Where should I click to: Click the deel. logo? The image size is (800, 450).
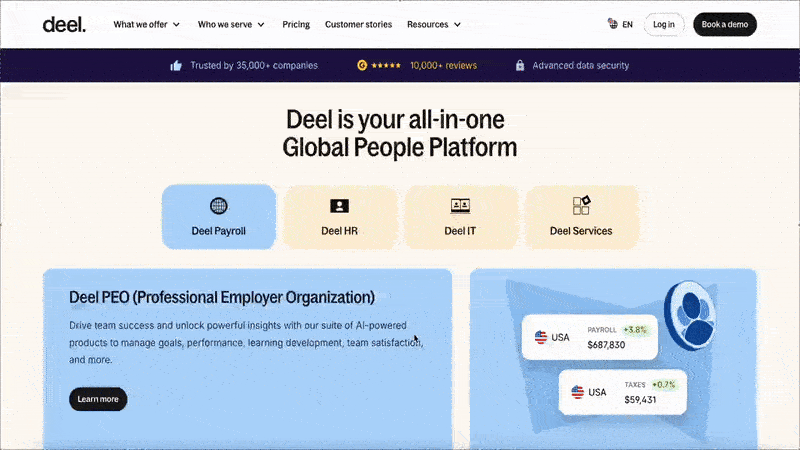64,24
